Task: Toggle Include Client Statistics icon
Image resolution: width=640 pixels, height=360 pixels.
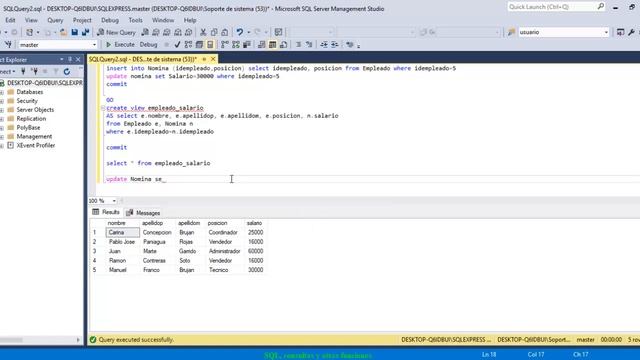Action: (247, 44)
